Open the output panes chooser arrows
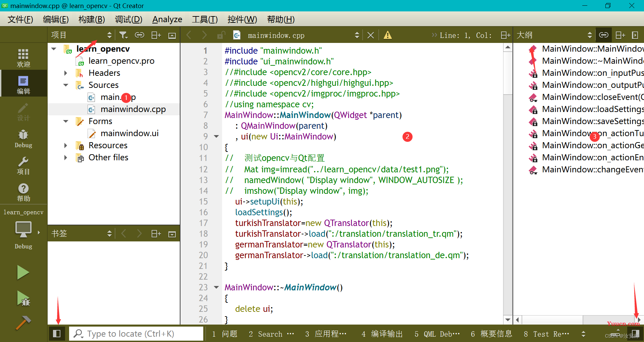 point(583,334)
